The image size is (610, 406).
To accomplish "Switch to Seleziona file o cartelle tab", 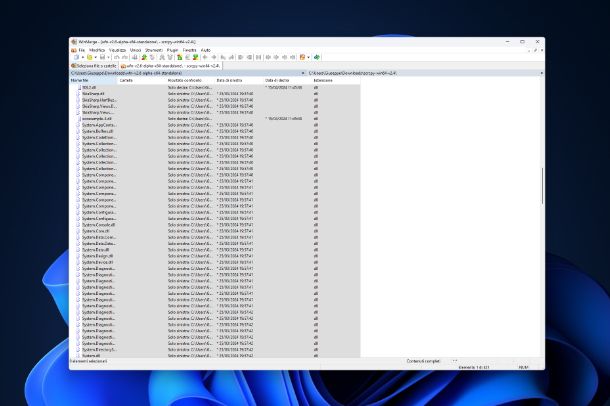I will pyautogui.click(x=95, y=66).
